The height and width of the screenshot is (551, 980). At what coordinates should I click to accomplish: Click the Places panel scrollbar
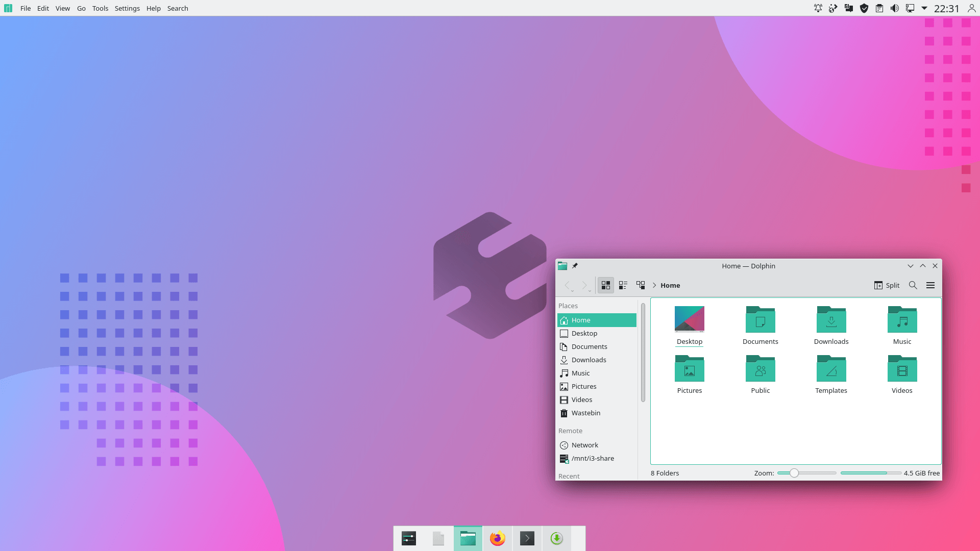pos(643,352)
